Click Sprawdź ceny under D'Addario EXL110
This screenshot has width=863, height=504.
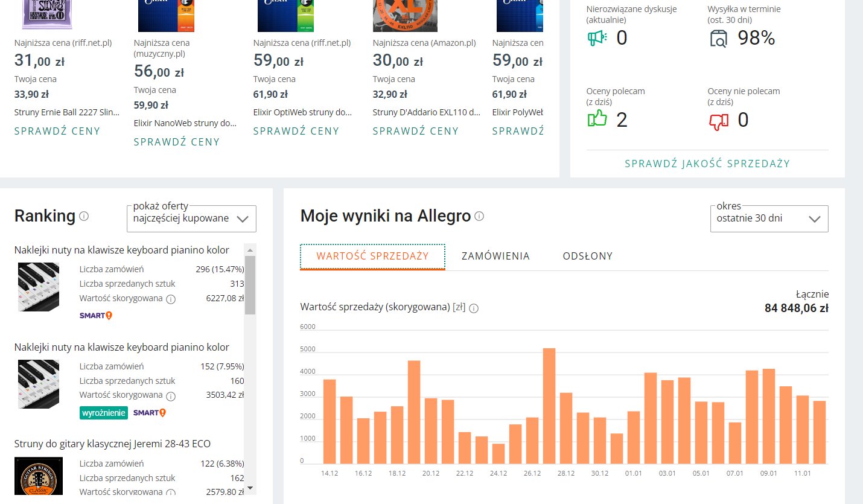tap(416, 131)
